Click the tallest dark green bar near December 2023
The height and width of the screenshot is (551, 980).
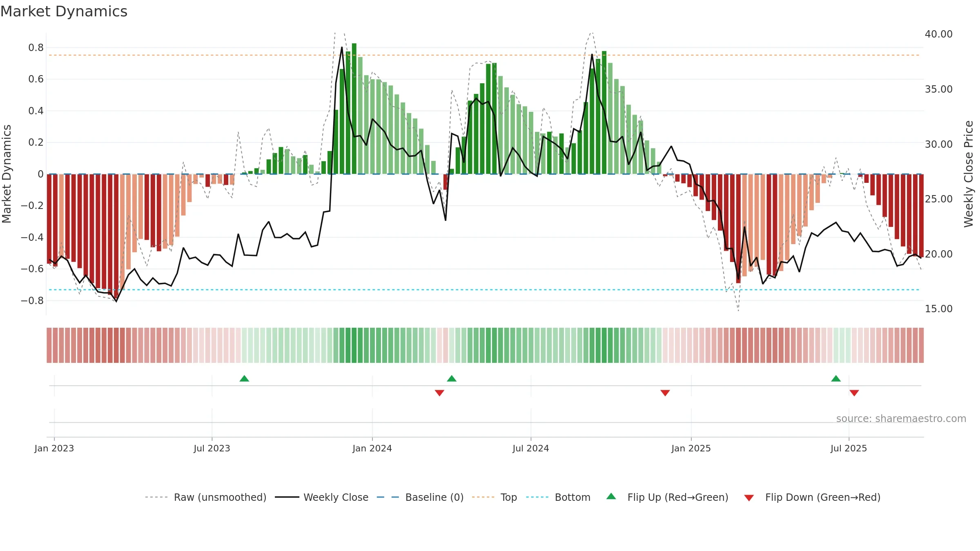[354, 109]
